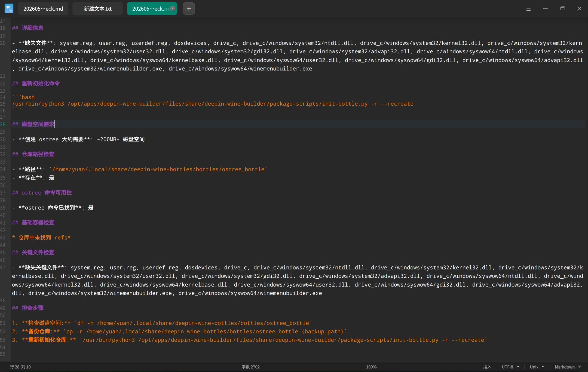Click the 字数 2702 character count
588x372 pixels.
tap(250, 367)
